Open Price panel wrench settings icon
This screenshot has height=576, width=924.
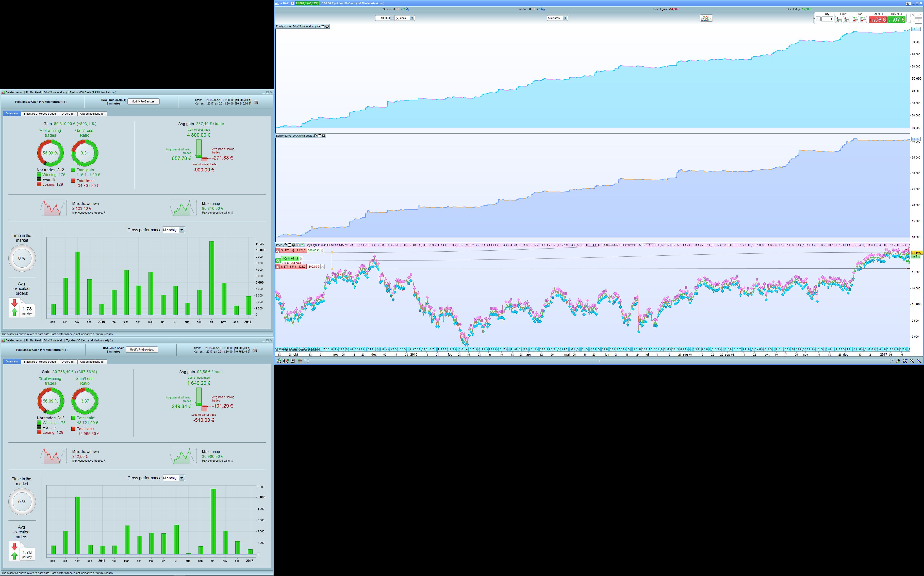285,245
